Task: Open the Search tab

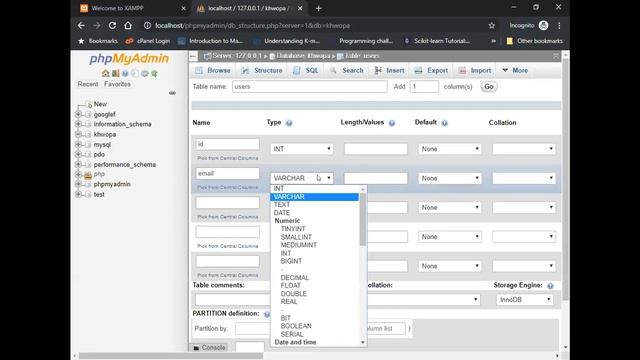Action: pyautogui.click(x=347, y=70)
